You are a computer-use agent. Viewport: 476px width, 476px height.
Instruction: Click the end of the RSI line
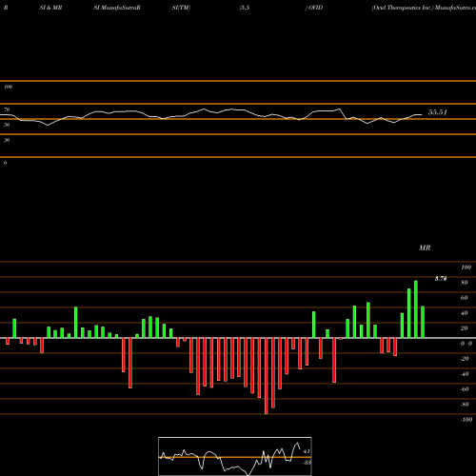(422, 114)
